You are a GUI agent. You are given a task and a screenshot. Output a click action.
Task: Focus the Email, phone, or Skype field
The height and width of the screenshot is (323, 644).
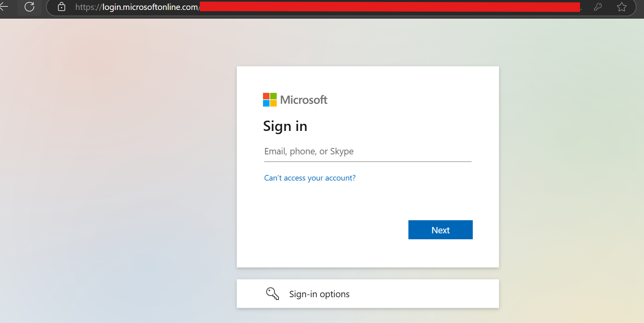pyautogui.click(x=368, y=152)
